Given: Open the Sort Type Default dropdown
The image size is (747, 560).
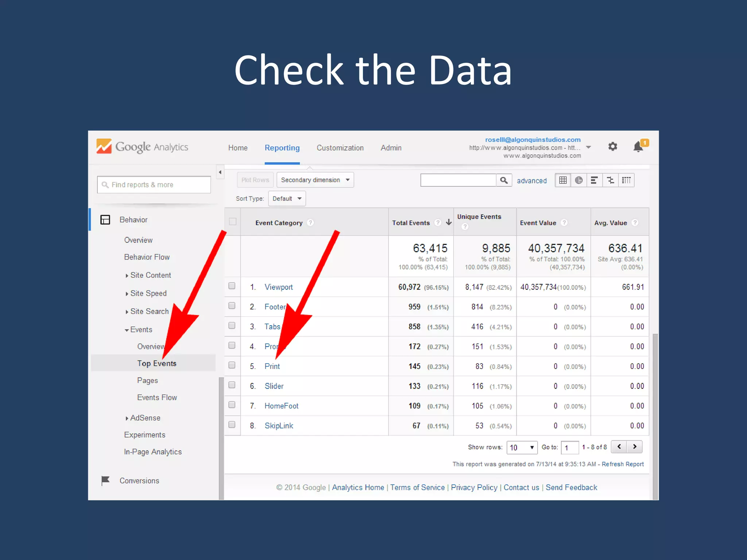Looking at the screenshot, I should click(287, 199).
